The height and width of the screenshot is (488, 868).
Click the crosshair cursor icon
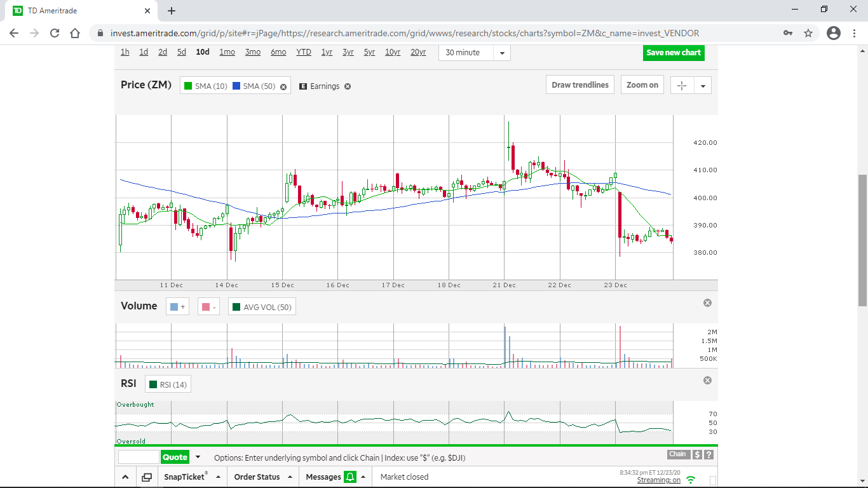(682, 85)
